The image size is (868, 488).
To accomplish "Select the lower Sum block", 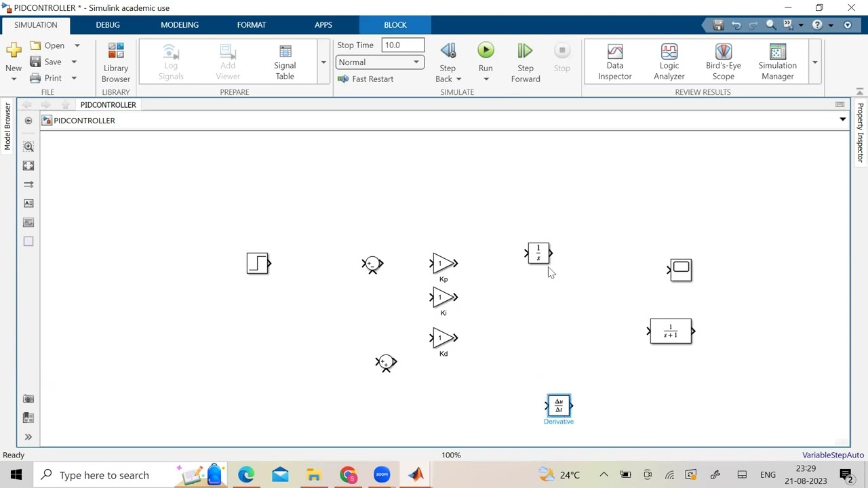I will point(386,363).
